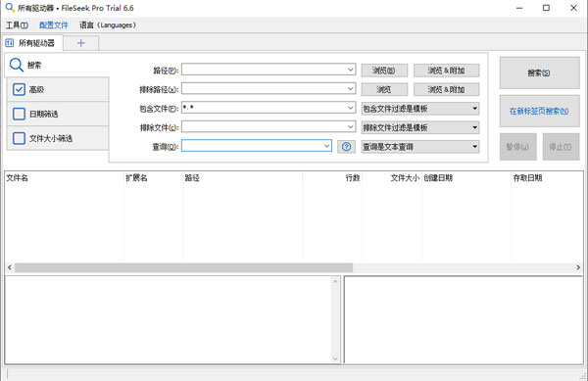Expand the 排除路径 combo box dropdown
This screenshot has height=381, width=588.
coord(350,89)
